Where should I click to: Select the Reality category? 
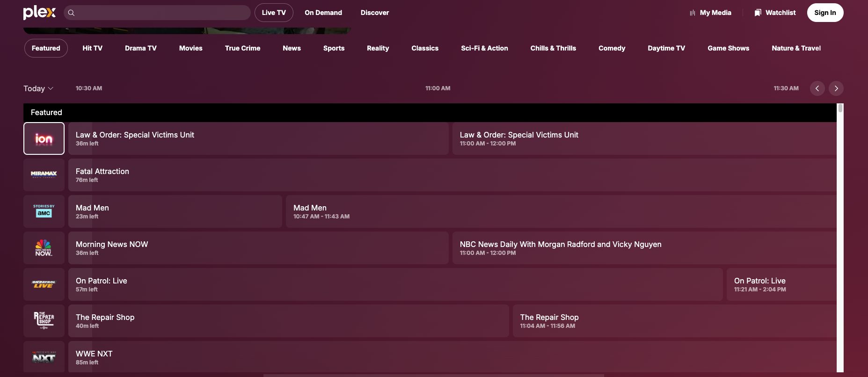(x=378, y=48)
